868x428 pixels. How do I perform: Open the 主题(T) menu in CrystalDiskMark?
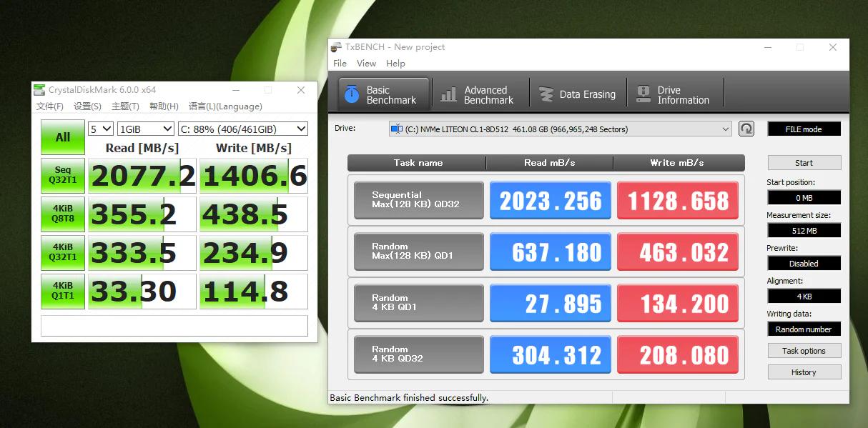(125, 106)
